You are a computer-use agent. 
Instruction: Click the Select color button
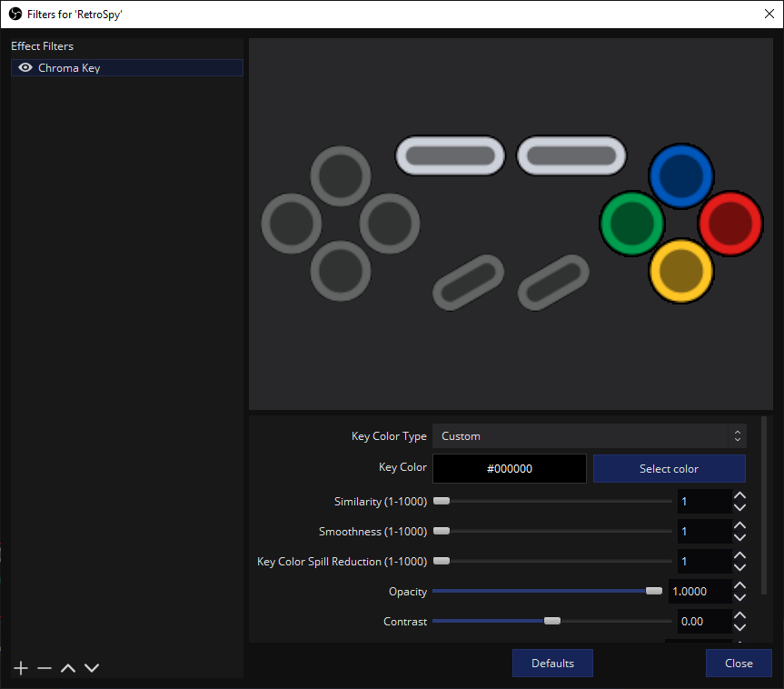[x=669, y=468]
